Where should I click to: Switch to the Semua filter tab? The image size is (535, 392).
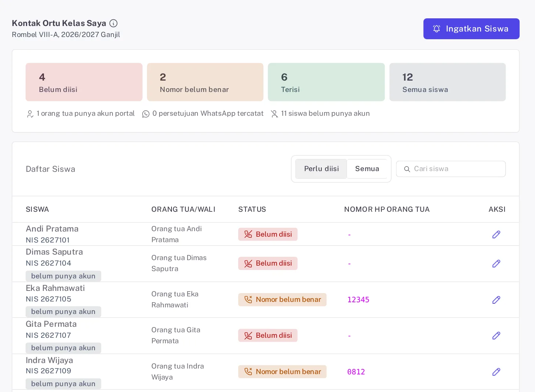367,169
